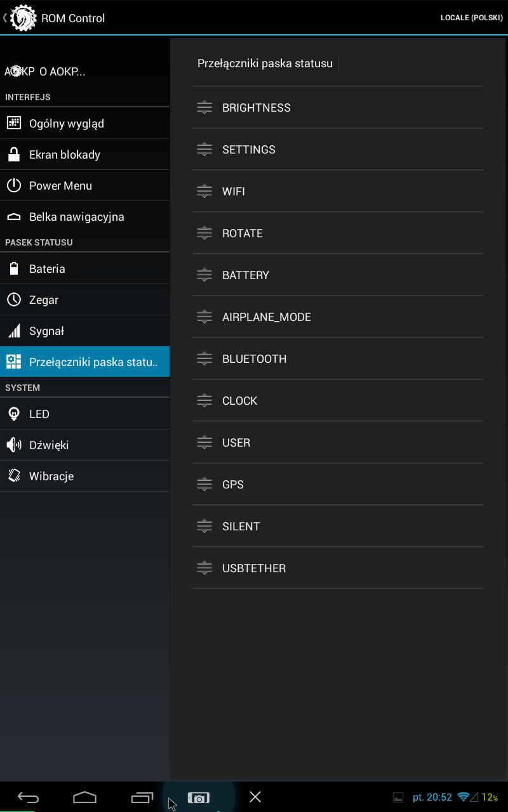Viewport: 508px width, 812px height.
Task: Select the AIRPLANE_MODE toggle entry
Action: tap(338, 317)
